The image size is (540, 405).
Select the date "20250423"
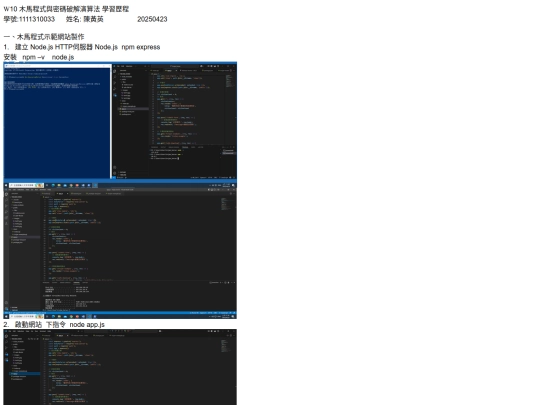pos(152,19)
